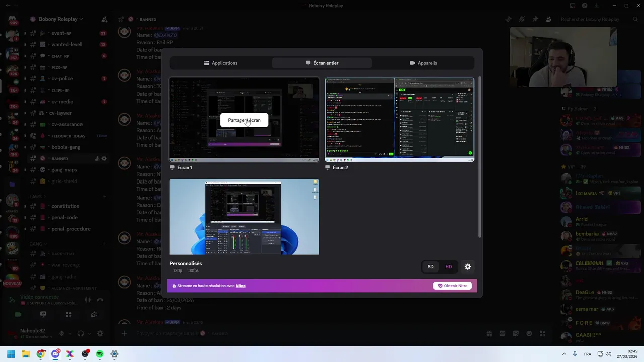
Task: Open the GIF picker
Action: click(502, 333)
